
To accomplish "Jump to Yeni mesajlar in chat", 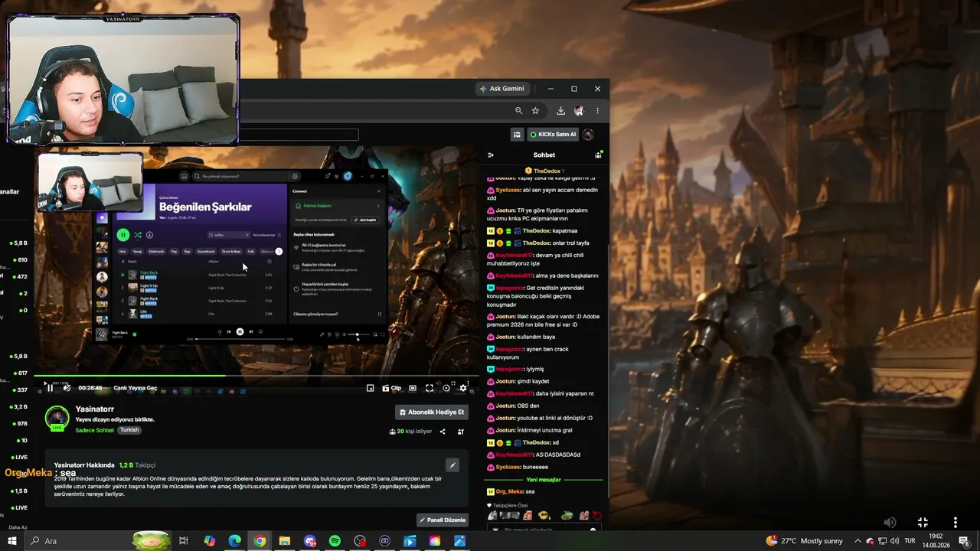I will [544, 480].
